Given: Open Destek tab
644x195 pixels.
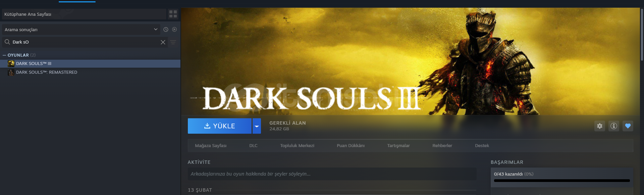Looking at the screenshot, I should click(x=482, y=146).
